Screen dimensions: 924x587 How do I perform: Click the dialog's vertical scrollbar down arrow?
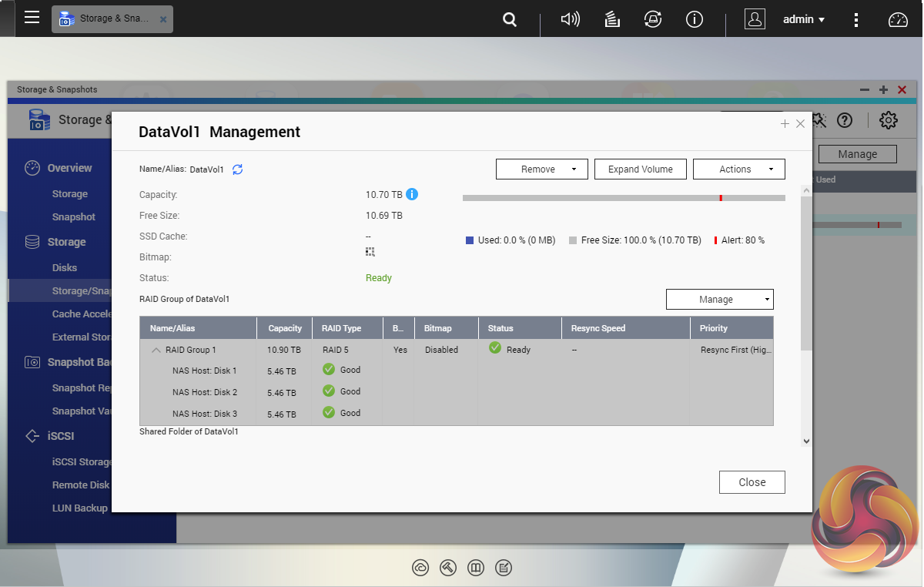806,441
